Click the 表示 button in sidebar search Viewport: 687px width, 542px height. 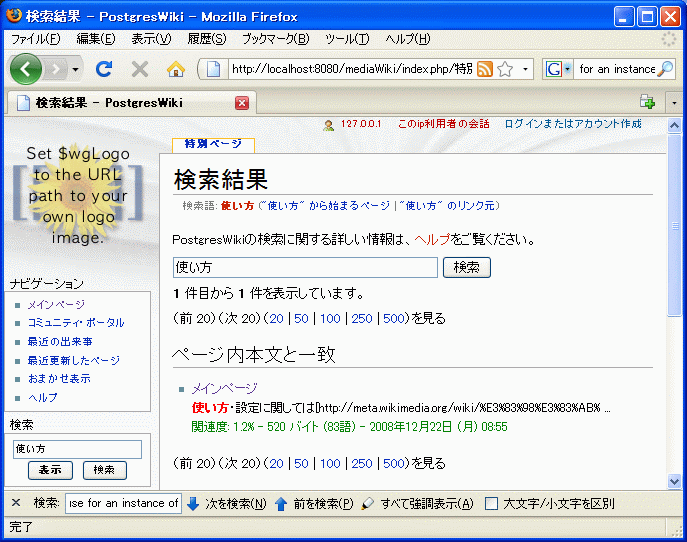point(50,470)
